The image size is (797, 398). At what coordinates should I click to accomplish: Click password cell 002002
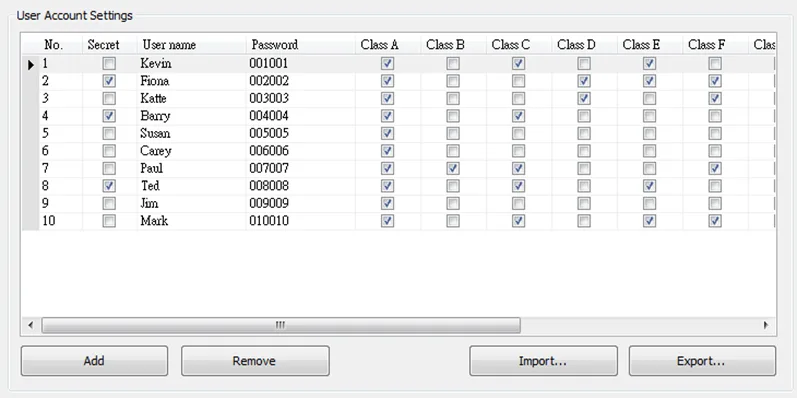pyautogui.click(x=300, y=81)
